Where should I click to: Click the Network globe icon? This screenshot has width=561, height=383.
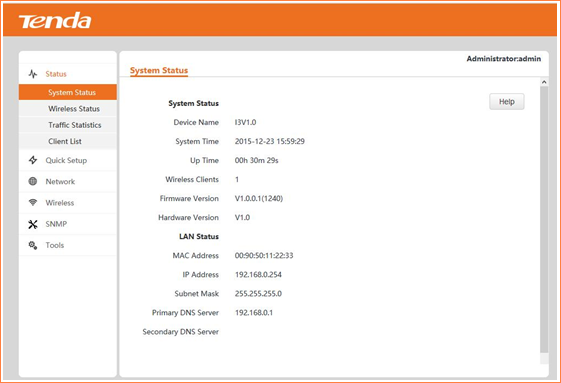(x=33, y=181)
